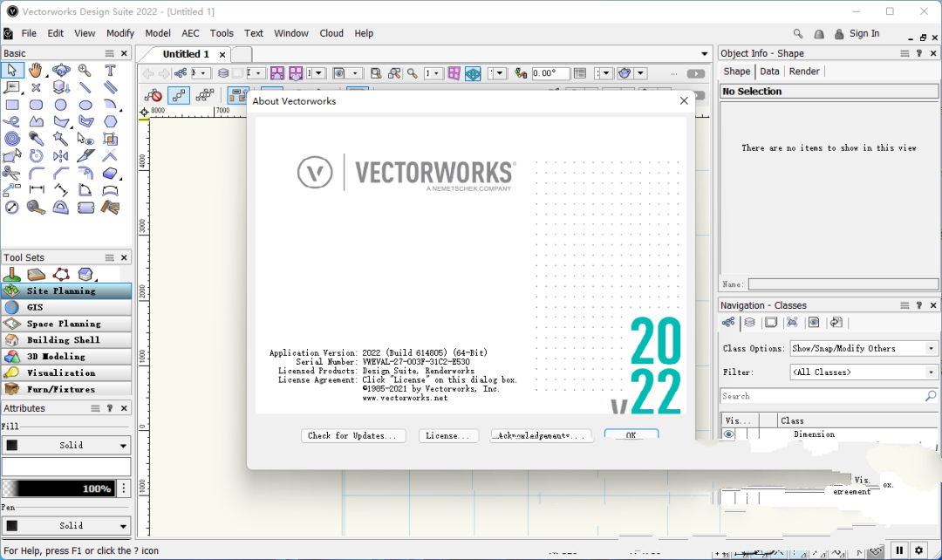Click OK in About Vectorworks dialog
This screenshot has width=942, height=560.
click(x=631, y=434)
